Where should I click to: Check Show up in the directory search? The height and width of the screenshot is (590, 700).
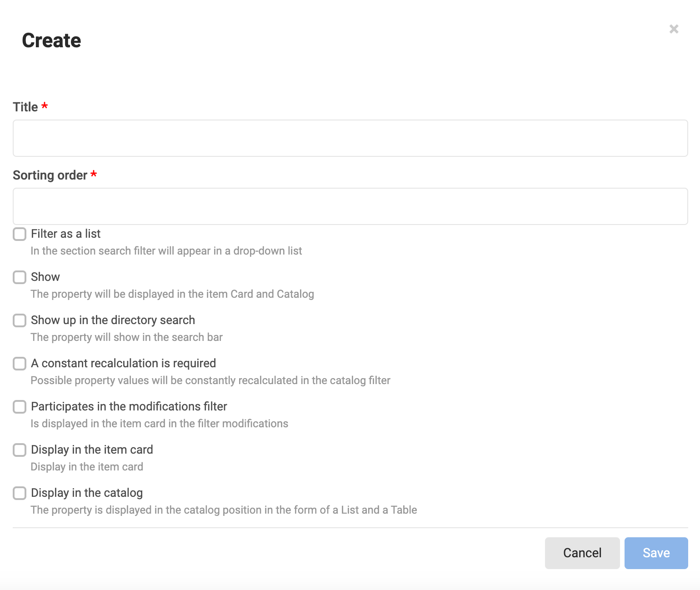tap(20, 320)
